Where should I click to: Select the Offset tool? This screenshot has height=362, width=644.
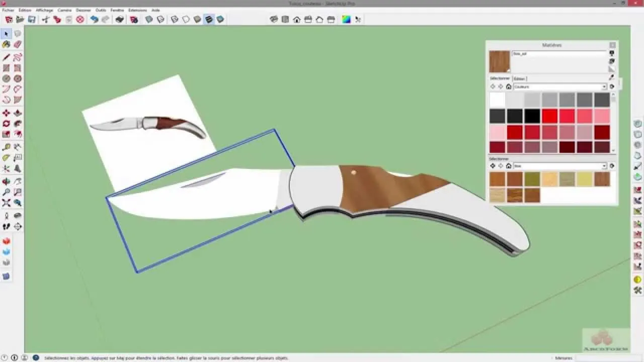point(18,134)
